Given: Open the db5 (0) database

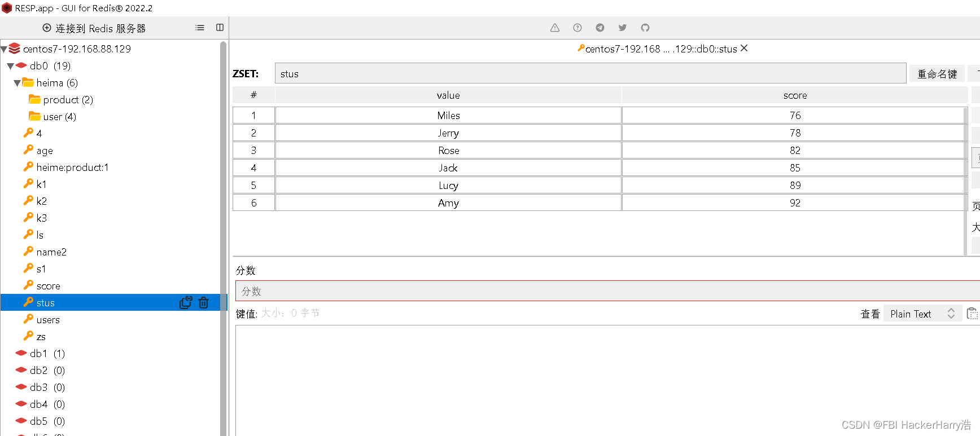Looking at the screenshot, I should (x=47, y=421).
